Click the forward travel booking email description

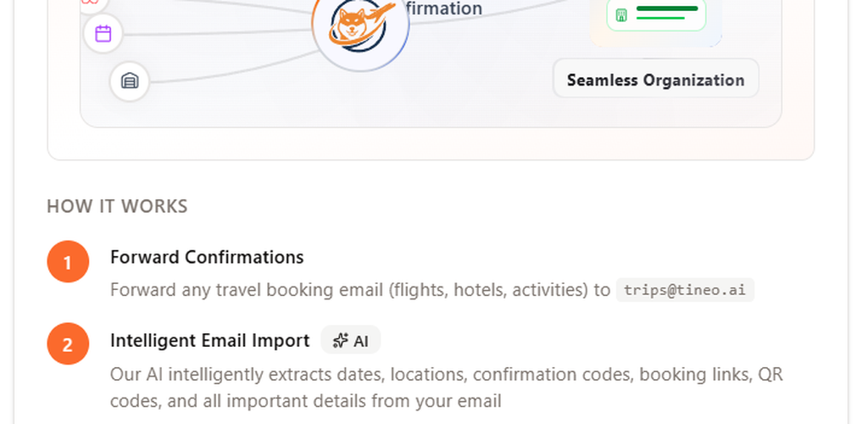click(360, 289)
